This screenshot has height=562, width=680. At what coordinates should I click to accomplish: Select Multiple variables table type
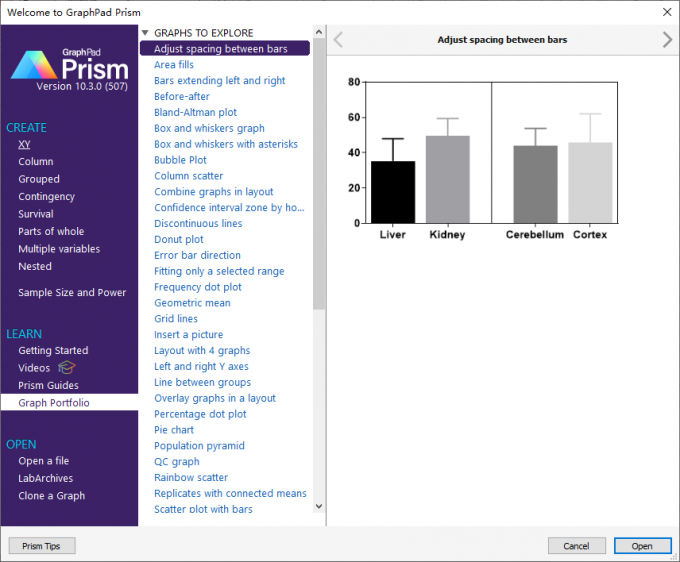click(x=59, y=249)
